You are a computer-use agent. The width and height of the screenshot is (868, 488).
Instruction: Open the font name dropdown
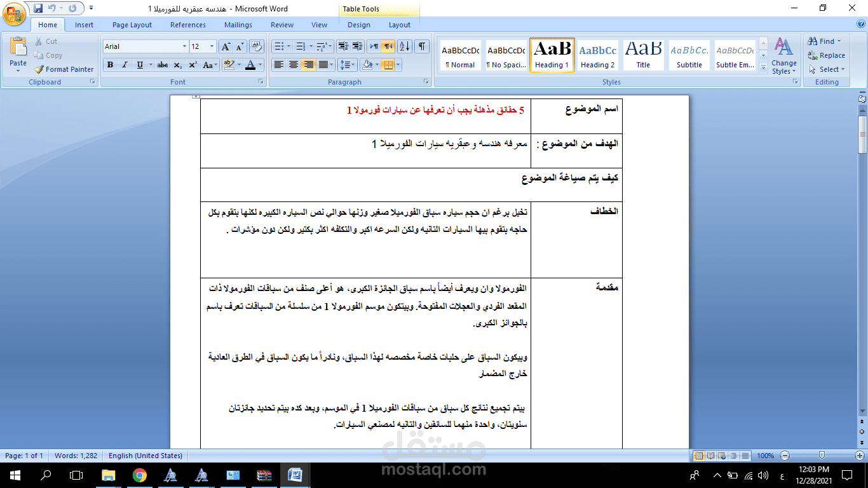pyautogui.click(x=184, y=46)
